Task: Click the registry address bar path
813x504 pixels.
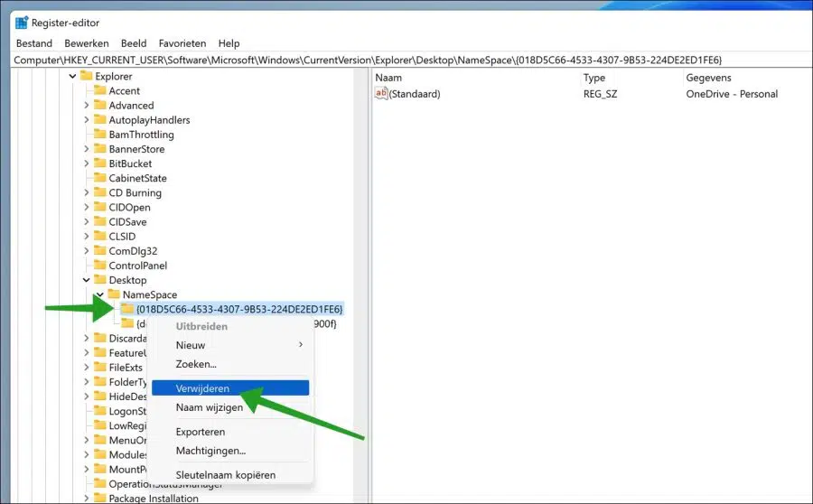Action: coord(368,61)
